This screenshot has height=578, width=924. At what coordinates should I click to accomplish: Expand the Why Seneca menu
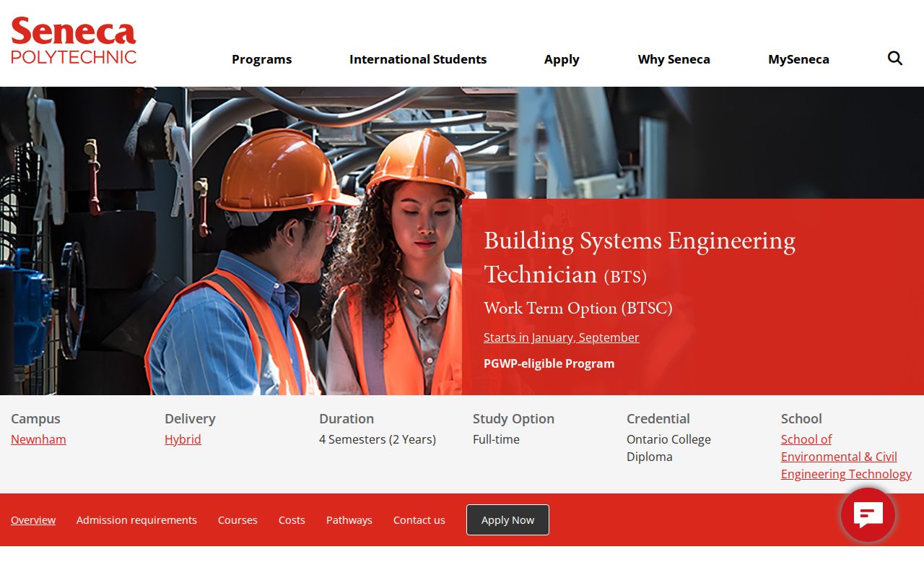click(674, 59)
